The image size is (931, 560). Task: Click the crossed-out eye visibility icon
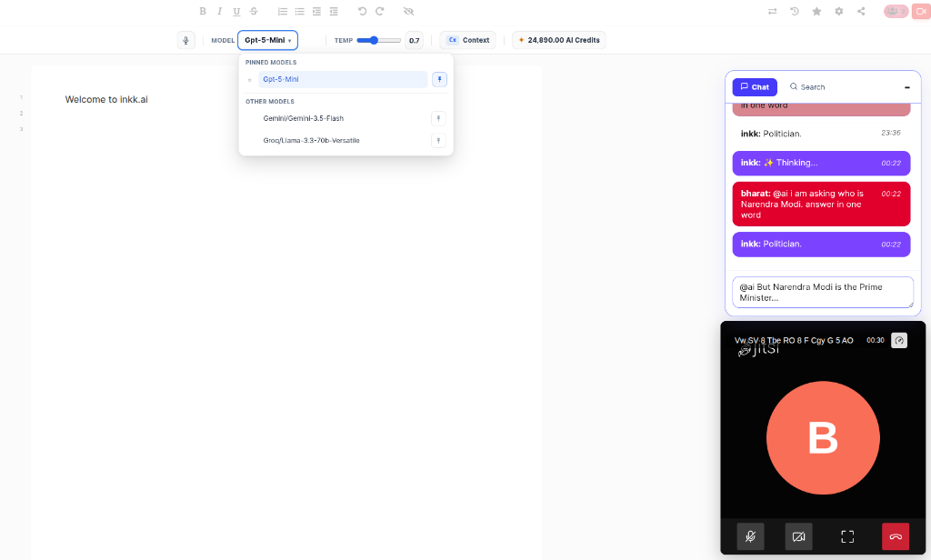tap(408, 11)
